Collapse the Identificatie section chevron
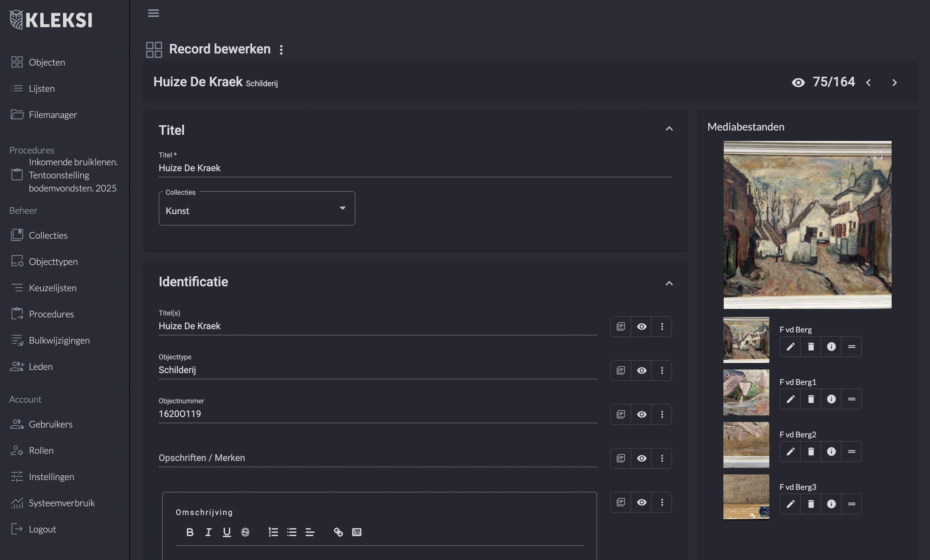Screen dimensions: 930x560 (669, 283)
